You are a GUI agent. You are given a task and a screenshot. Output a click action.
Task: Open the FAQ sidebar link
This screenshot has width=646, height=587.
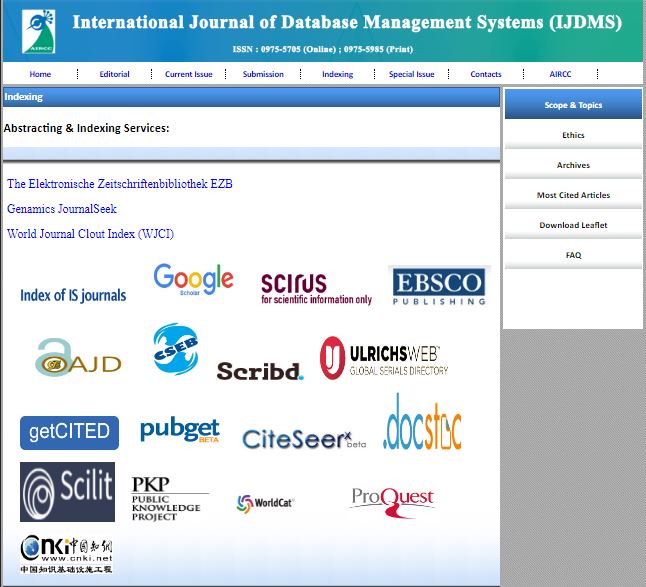tap(573, 255)
